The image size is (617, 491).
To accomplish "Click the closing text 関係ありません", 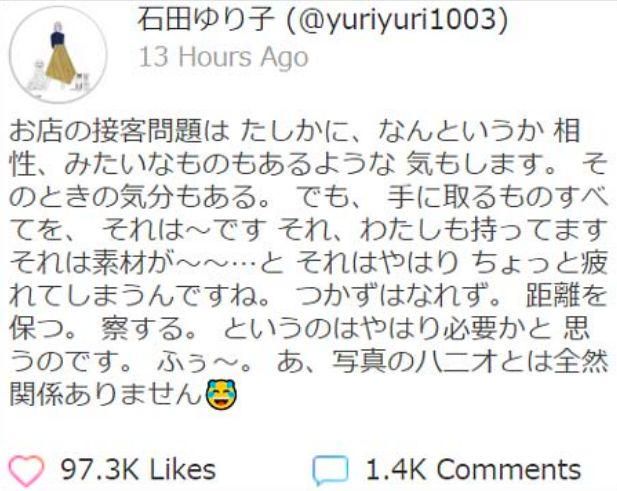I will tap(106, 395).
